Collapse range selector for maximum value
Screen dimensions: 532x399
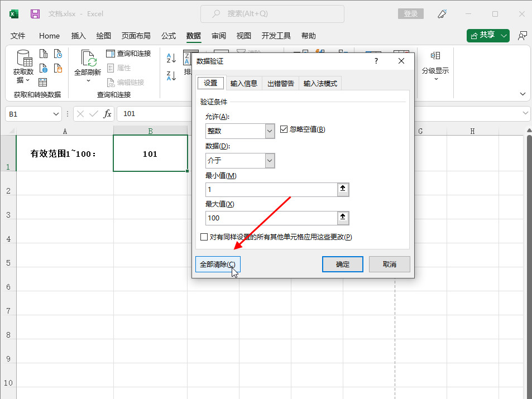coord(343,218)
